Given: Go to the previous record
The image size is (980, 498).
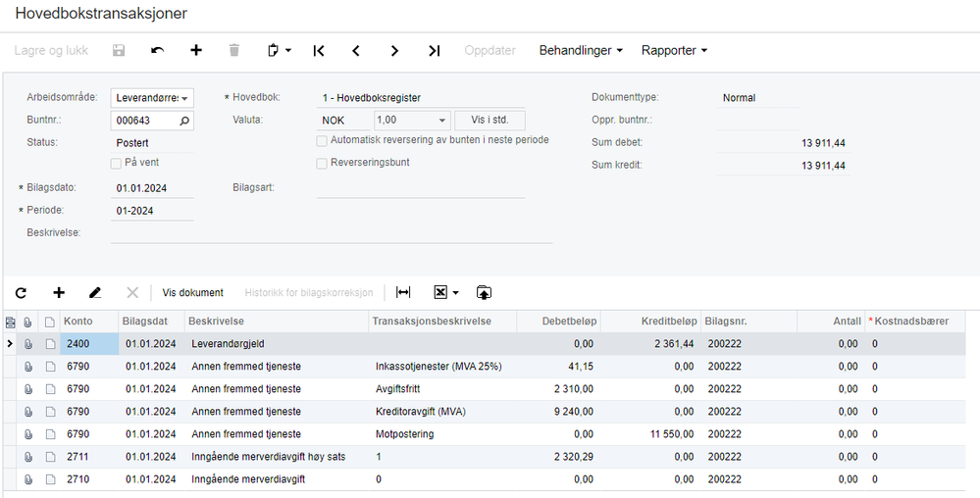Looking at the screenshot, I should coord(356,51).
